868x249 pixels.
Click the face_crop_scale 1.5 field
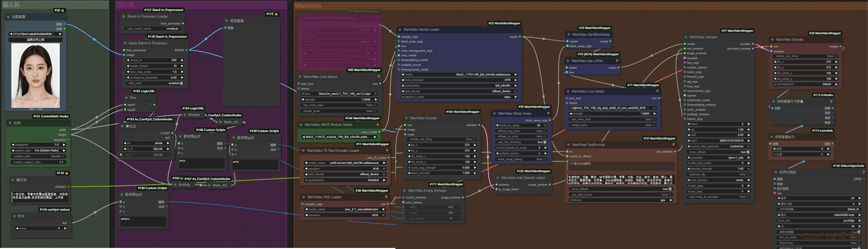click(155, 72)
